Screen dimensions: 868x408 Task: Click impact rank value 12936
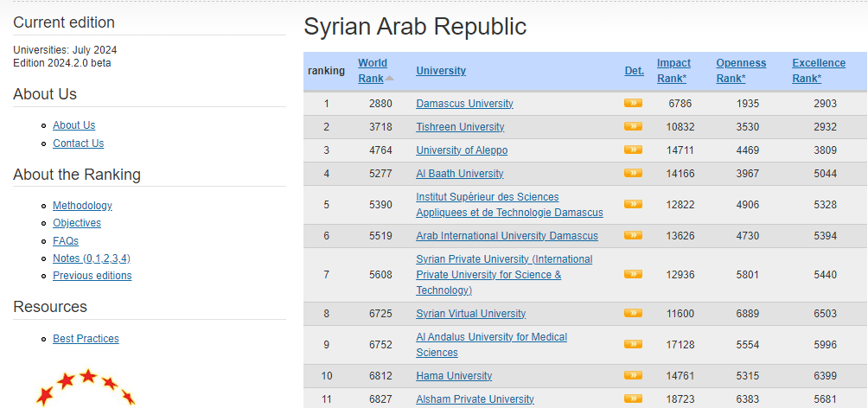point(680,275)
